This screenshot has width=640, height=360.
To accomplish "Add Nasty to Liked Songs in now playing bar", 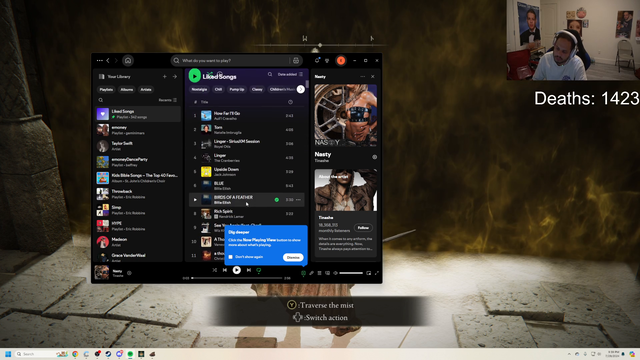I will pos(129,273).
